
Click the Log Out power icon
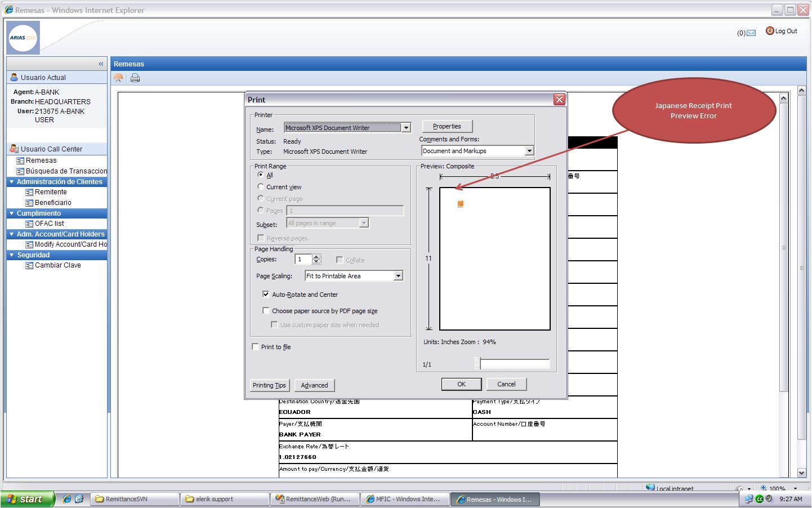[770, 31]
